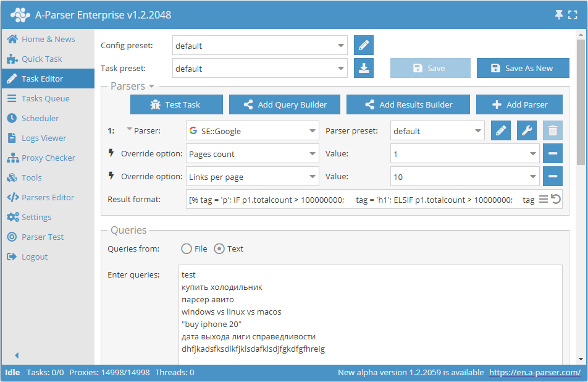The image size is (588, 382).
Task: Select the File radio button
Action: click(x=187, y=249)
